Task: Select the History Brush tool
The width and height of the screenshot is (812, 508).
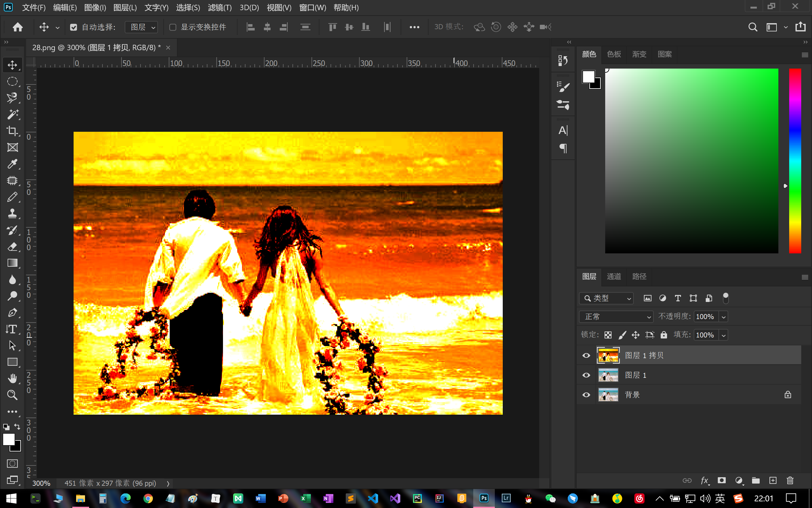Action: click(12, 230)
